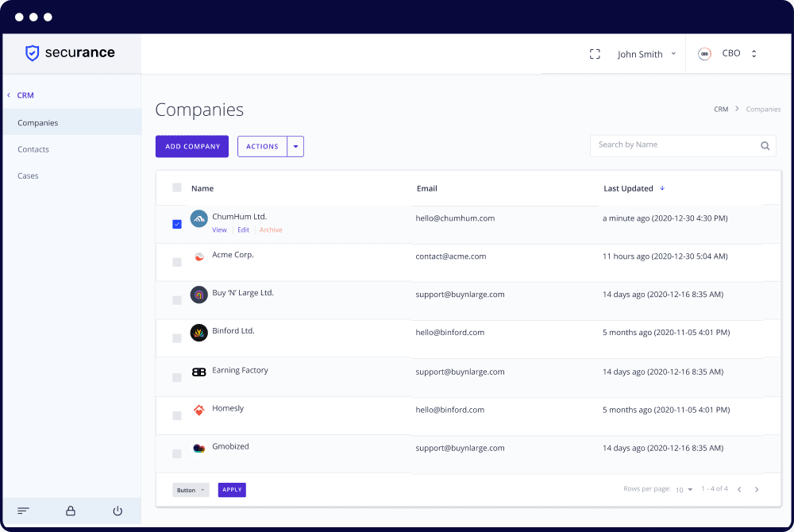Screen dimensions: 794x532
Task: Check the Binford Ltd. row checkbox
Action: click(x=177, y=338)
